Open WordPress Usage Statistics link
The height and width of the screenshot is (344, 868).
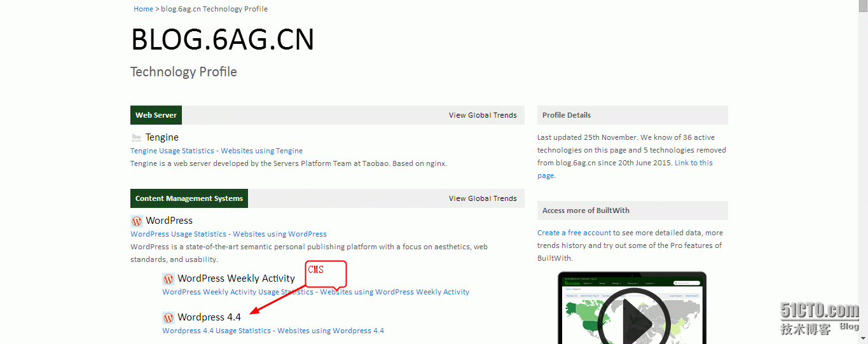coord(178,234)
